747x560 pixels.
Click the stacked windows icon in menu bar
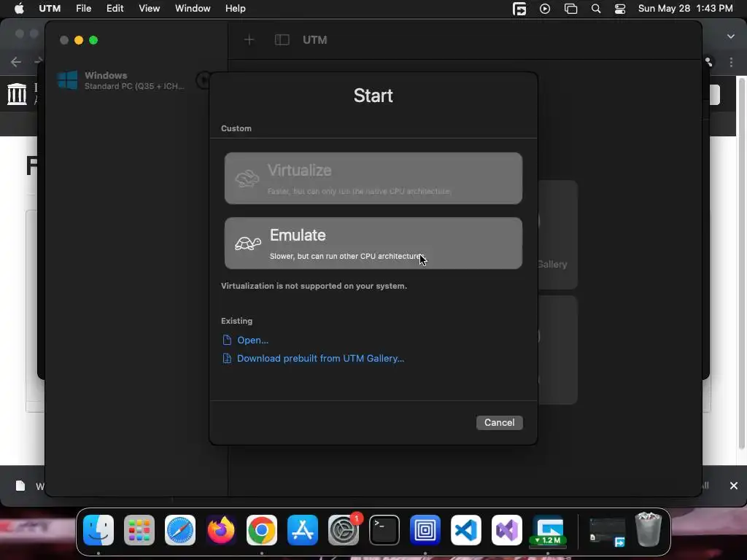pyautogui.click(x=570, y=9)
